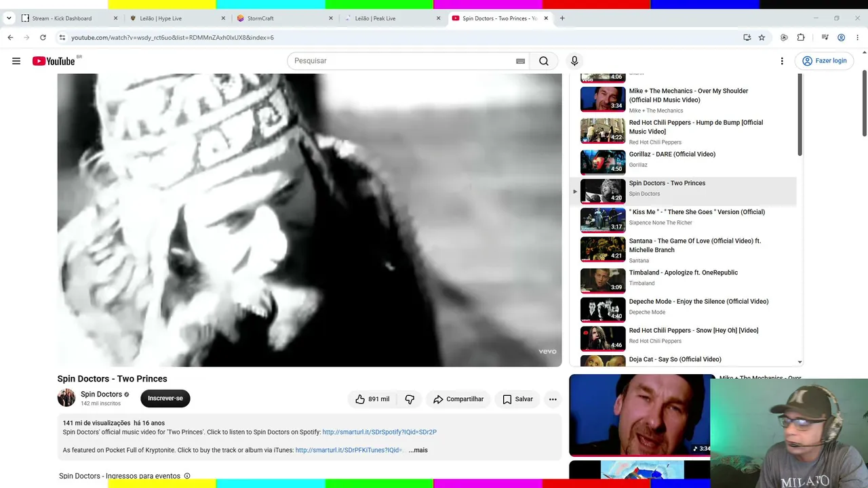
Task: Start voice search with the microphone
Action: tap(574, 61)
